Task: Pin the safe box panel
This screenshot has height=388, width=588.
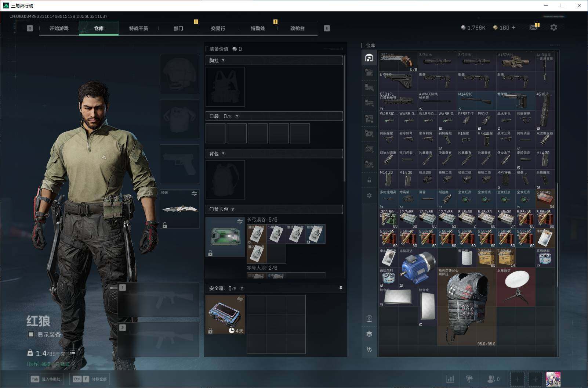Action: (341, 288)
